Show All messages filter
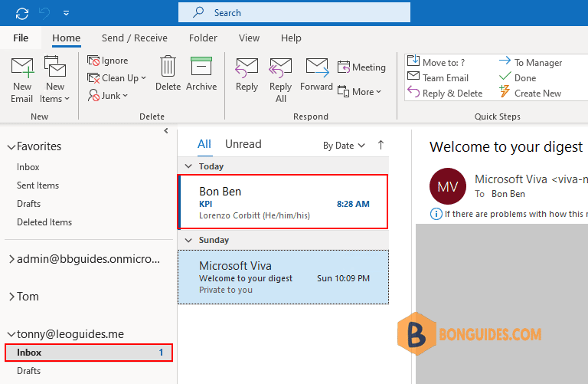Image resolution: width=588 pixels, height=384 pixels. coord(204,144)
